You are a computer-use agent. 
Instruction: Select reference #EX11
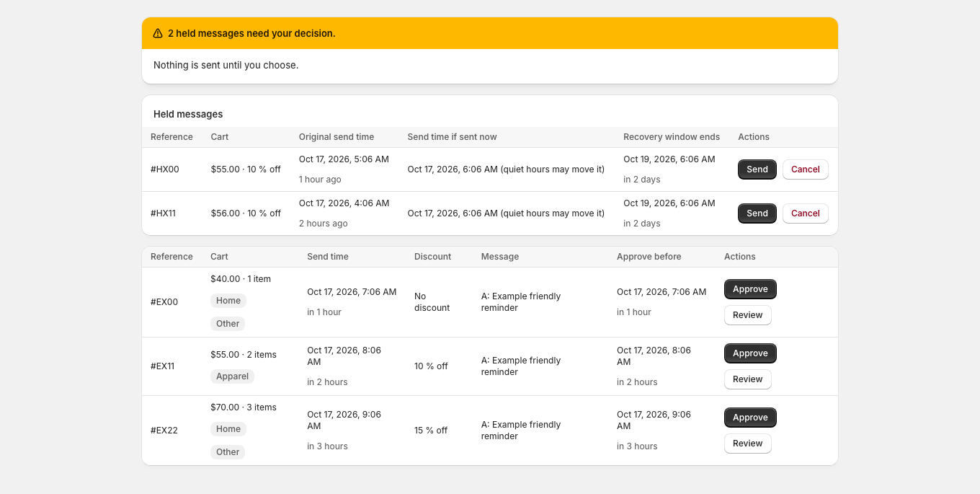point(163,366)
